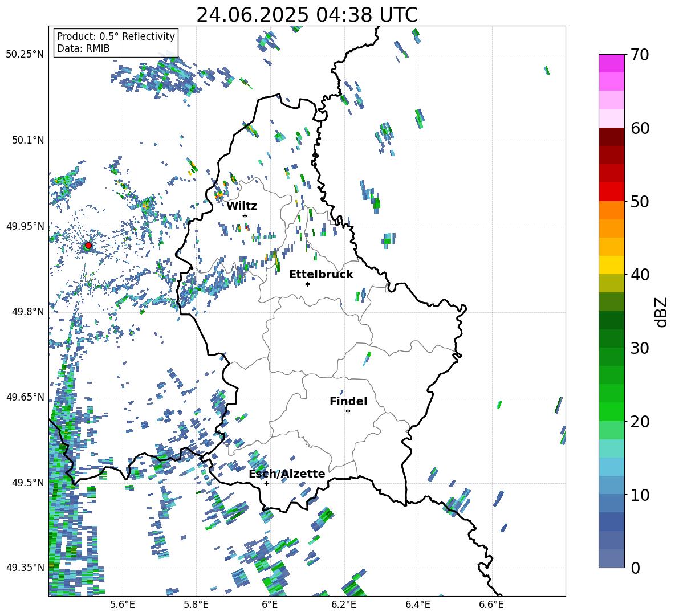675x616 pixels.
Task: Click the 49.35°N latitude label
Action: pyautogui.click(x=25, y=568)
